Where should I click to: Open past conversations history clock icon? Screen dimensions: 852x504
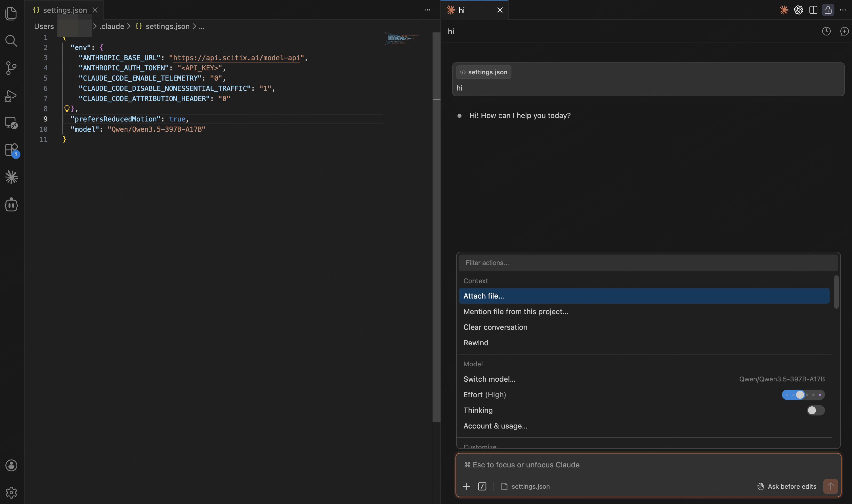pos(826,31)
